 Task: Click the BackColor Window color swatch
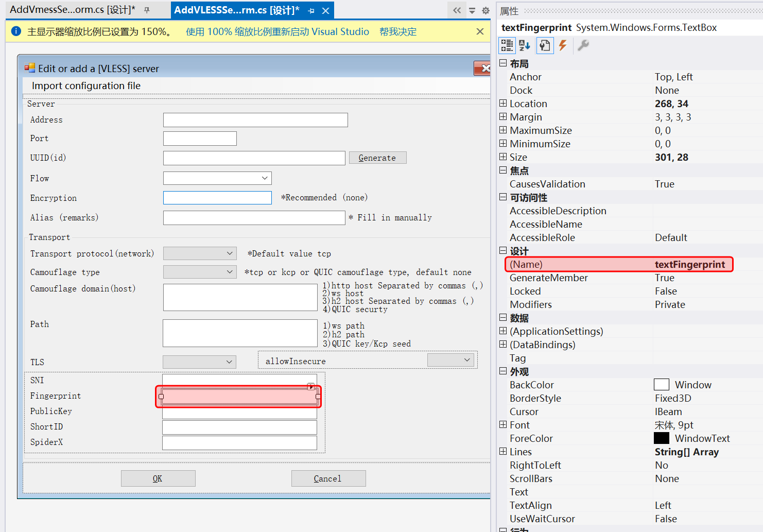(661, 385)
